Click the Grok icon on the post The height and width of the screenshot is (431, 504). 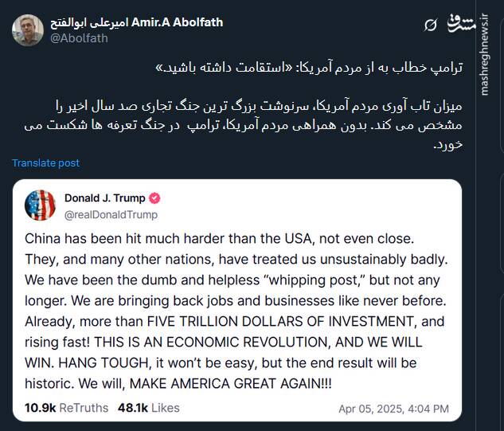point(431,25)
